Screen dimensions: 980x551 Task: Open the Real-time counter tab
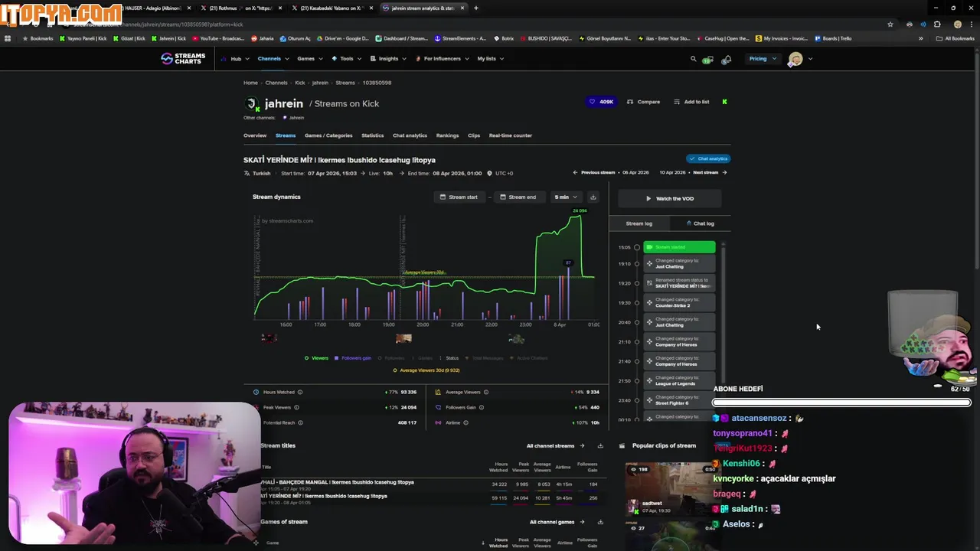click(x=511, y=135)
